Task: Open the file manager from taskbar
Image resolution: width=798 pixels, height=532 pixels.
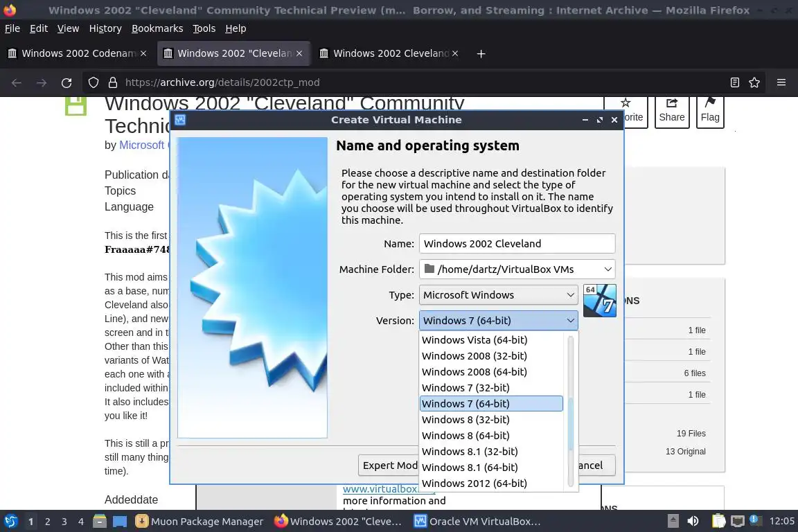Action: pos(100,522)
